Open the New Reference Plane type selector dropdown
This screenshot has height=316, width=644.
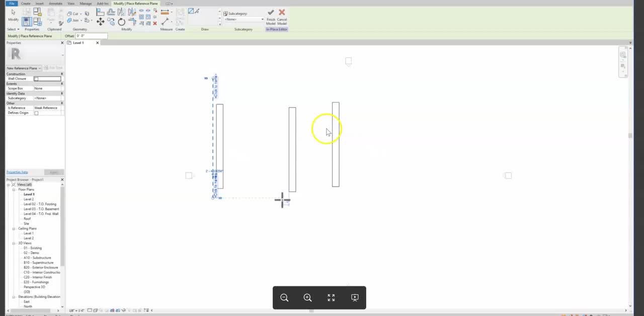(40, 68)
